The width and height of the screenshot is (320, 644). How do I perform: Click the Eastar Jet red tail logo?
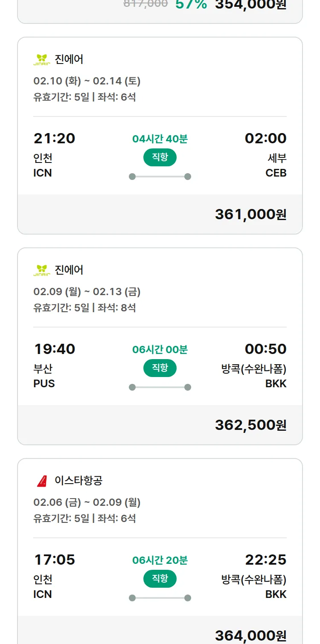coord(42,481)
